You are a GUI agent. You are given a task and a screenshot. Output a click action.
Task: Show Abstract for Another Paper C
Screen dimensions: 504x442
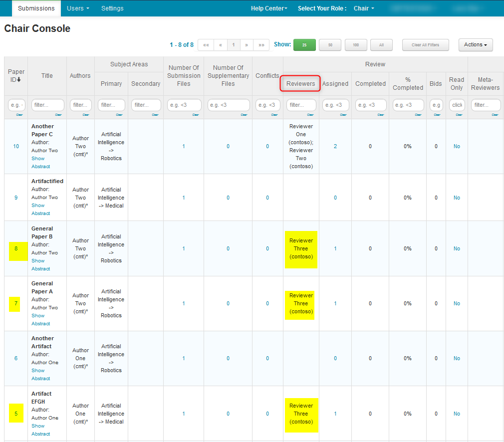[x=40, y=162]
